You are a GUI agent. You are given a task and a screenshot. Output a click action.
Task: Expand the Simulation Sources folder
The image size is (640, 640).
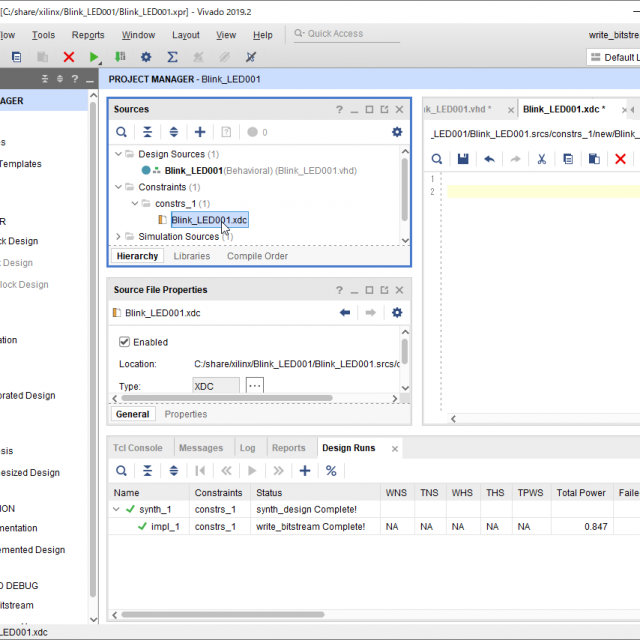118,237
